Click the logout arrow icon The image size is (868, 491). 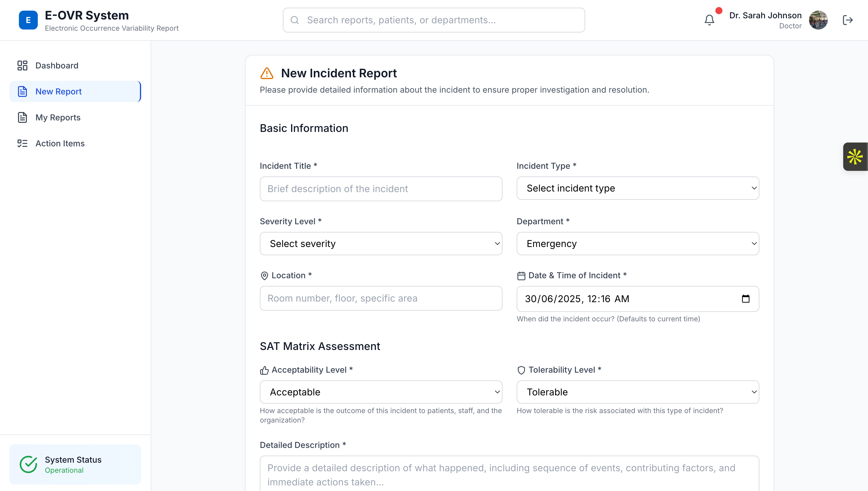(847, 20)
